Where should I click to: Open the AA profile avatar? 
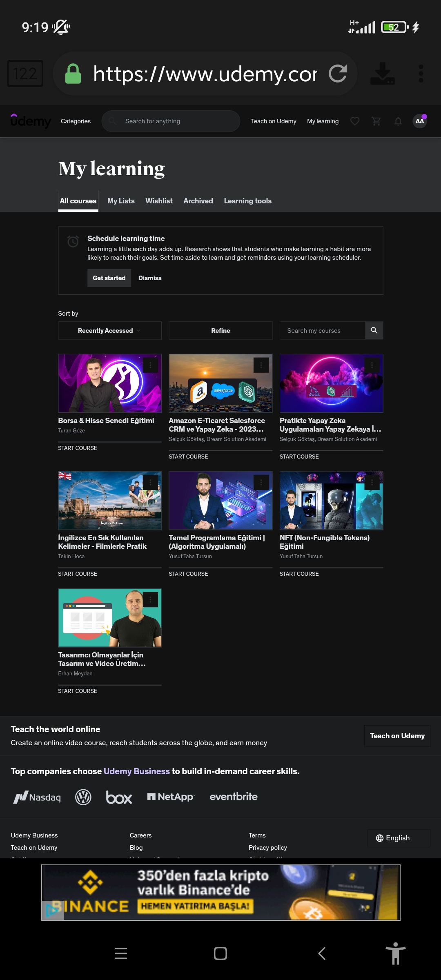(x=420, y=121)
